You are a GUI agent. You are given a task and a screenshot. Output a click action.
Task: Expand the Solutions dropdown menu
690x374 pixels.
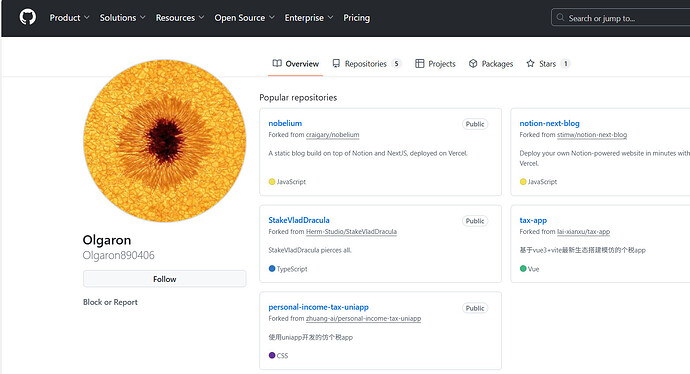(x=122, y=18)
